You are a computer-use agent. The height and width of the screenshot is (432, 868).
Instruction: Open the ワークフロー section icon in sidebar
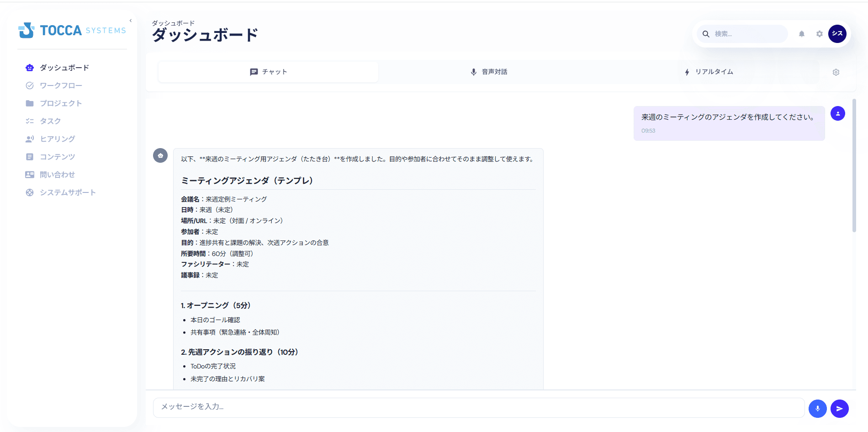pos(29,85)
